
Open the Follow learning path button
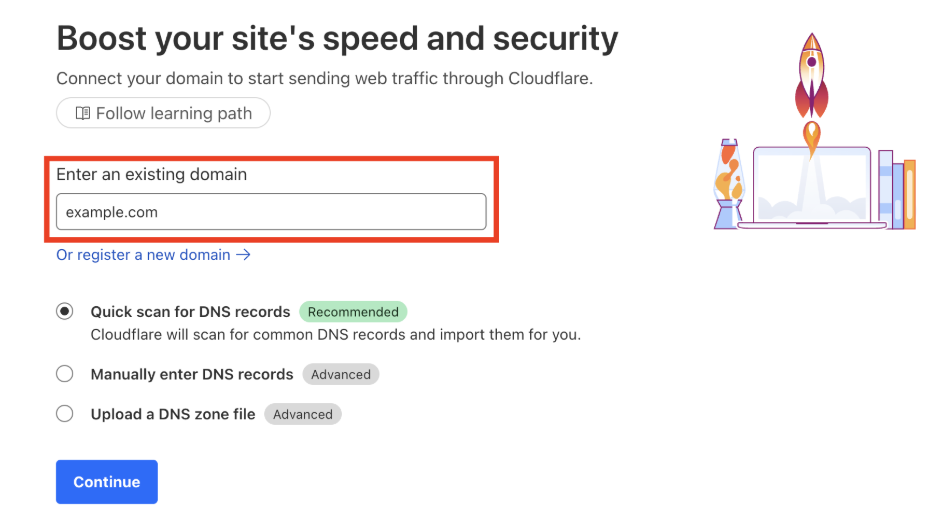click(x=163, y=113)
